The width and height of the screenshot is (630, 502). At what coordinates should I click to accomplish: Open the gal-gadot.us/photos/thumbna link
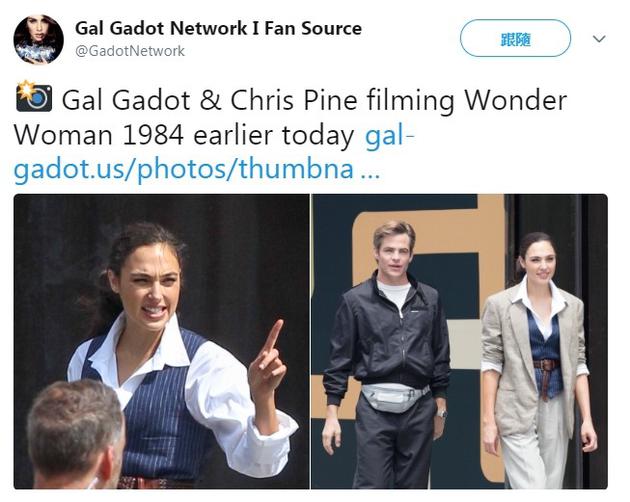tap(184, 168)
